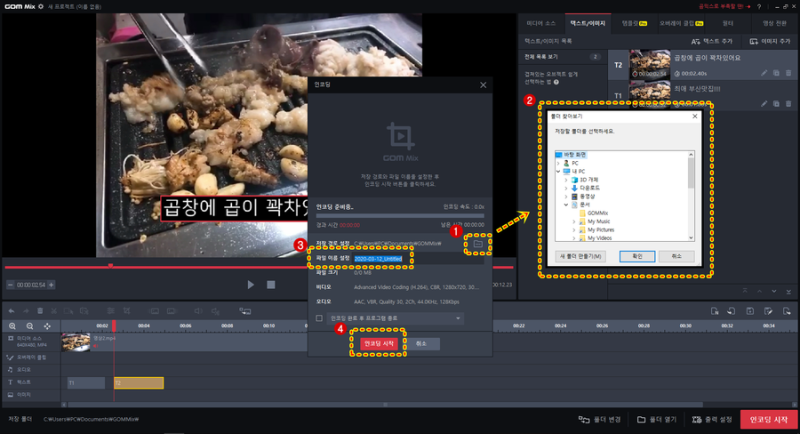Play the preview video
This screenshot has width=800, height=434.
coord(251,285)
